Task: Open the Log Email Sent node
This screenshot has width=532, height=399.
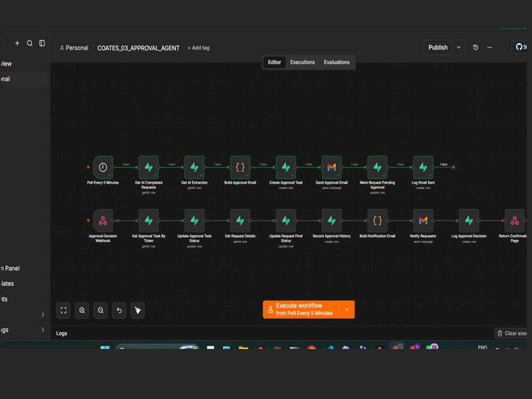Action: point(423,167)
